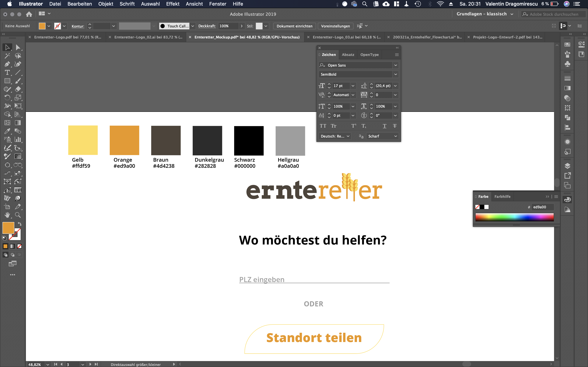The height and width of the screenshot is (367, 588).
Task: Select the Magic Wand tool
Action: 7,56
